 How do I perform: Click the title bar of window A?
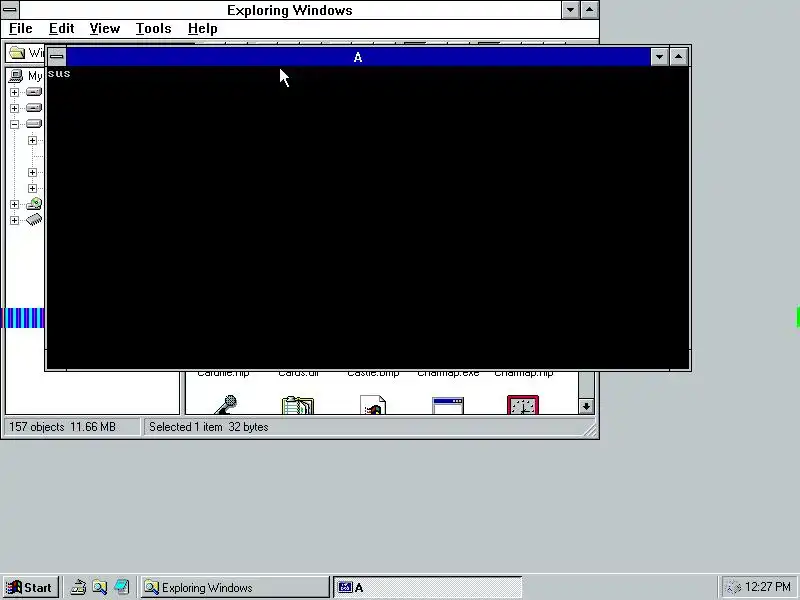pos(358,57)
